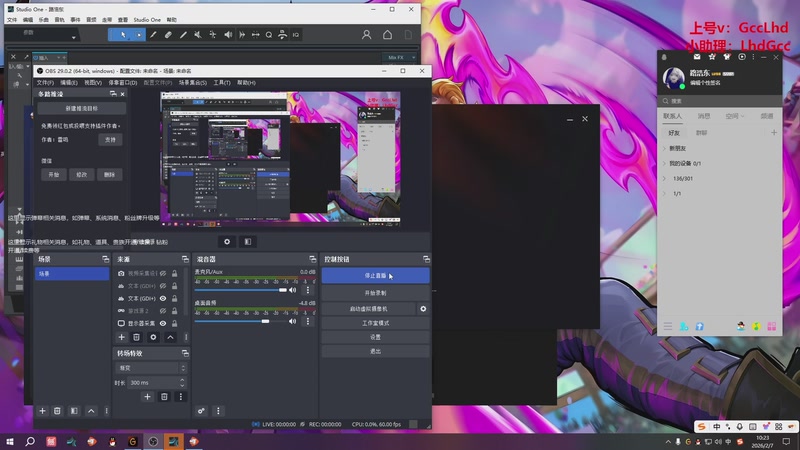
Task: Add a new source with plus button
Action: tap(121, 337)
